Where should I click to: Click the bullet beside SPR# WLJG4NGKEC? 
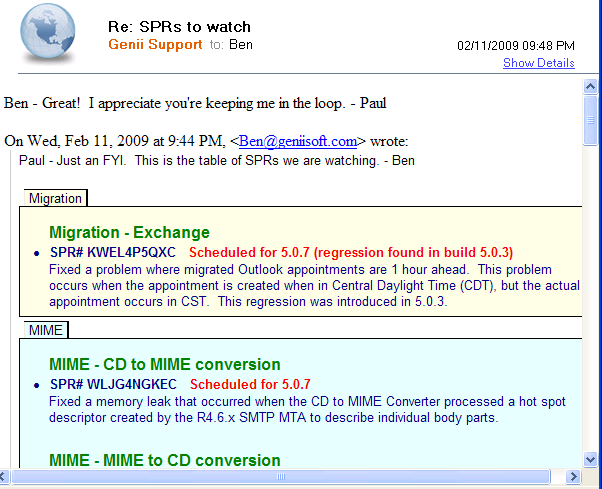(37, 385)
